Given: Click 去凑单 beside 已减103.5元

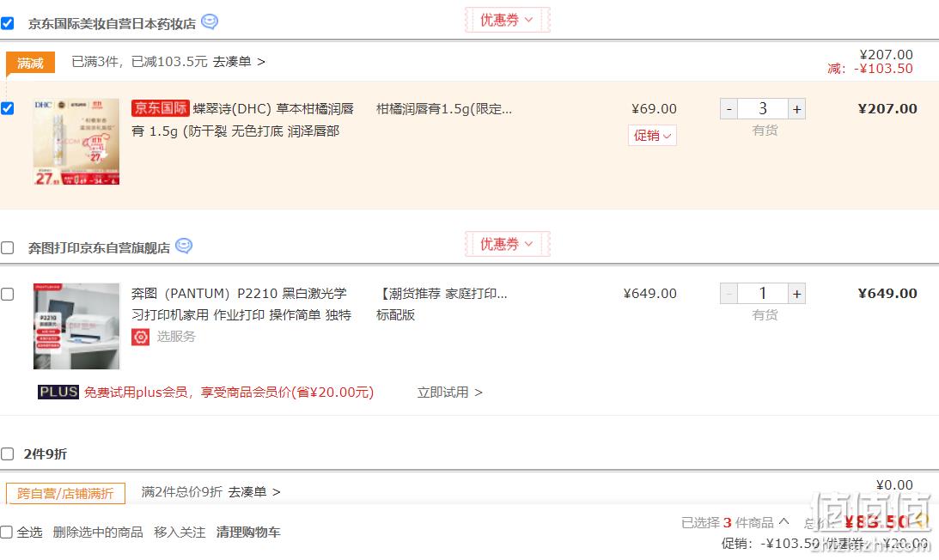Looking at the screenshot, I should click(239, 62).
